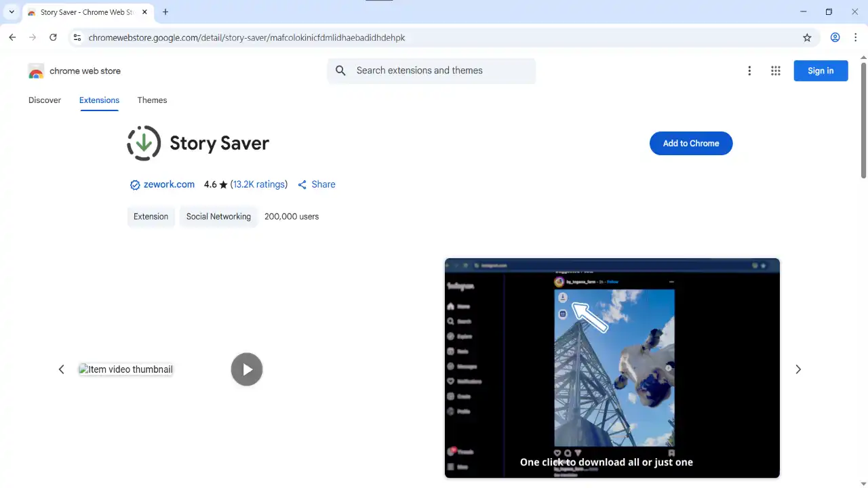Open the tab search dropdown
The image size is (868, 488).
[x=12, y=12]
